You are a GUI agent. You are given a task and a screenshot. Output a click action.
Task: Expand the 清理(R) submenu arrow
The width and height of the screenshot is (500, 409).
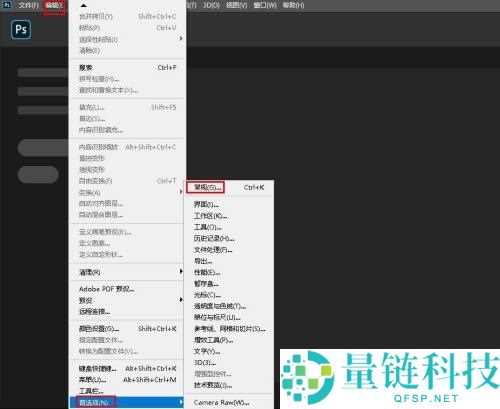[x=181, y=272]
